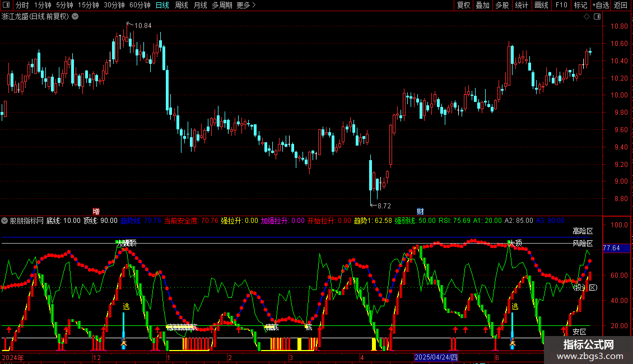Click the A2: 85.00 readout
633x364 pixels.
[519, 221]
